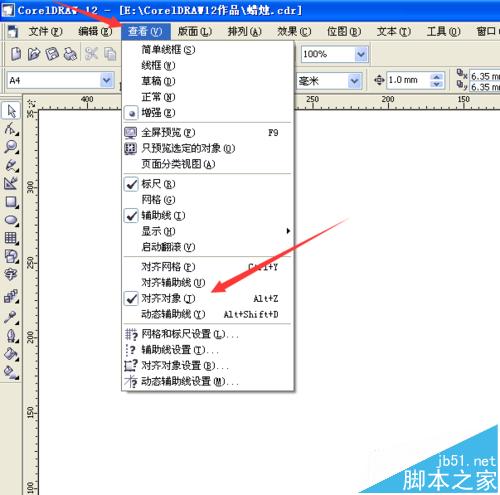The height and width of the screenshot is (495, 500).
Task: Toggle 动态辅助线 dynamic guides
Action: click(208, 314)
